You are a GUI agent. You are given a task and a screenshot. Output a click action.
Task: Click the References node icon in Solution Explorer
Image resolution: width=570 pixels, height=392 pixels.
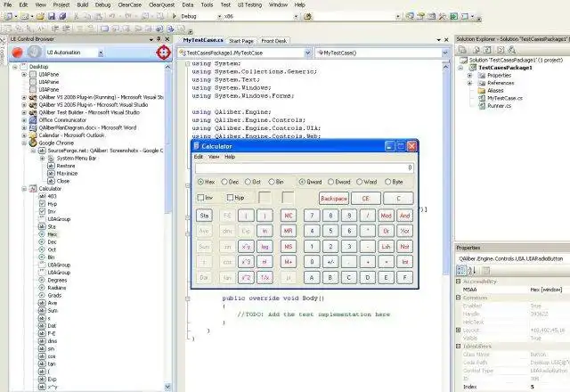coord(482,83)
